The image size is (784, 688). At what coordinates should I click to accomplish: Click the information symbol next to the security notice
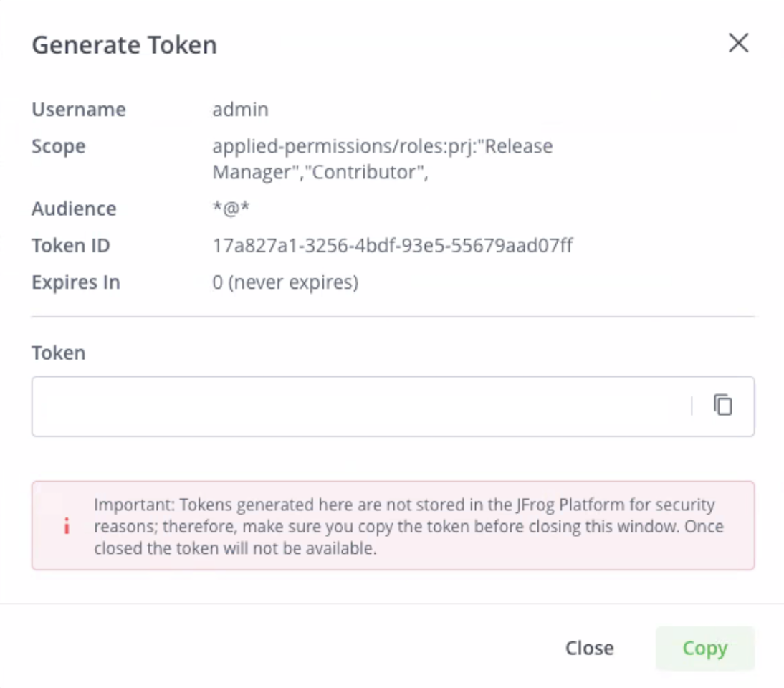(x=67, y=527)
